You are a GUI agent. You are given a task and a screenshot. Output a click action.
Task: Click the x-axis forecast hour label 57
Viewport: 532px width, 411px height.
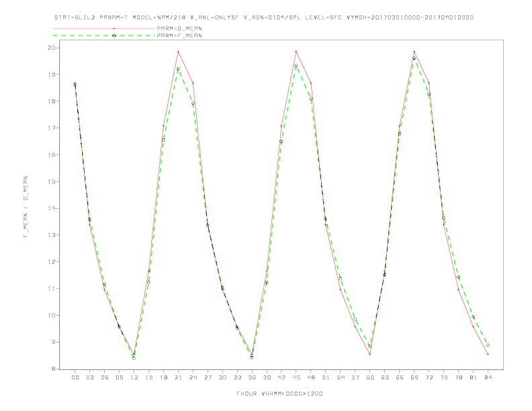355,377
